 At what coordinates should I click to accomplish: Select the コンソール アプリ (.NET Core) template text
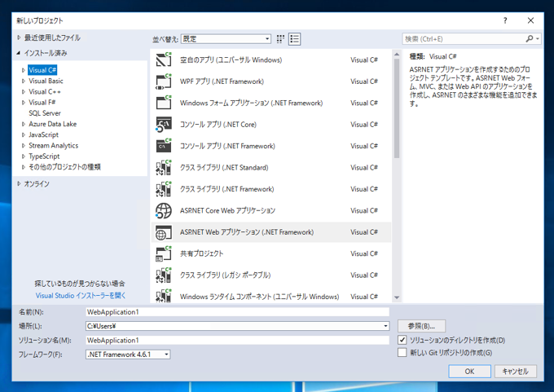pyautogui.click(x=218, y=125)
